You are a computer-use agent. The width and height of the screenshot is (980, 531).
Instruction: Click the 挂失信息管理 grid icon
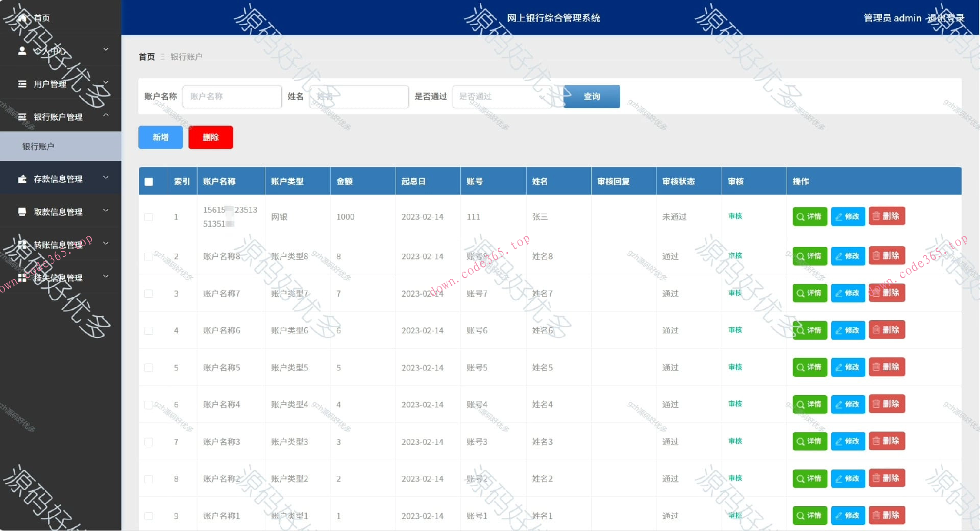click(x=22, y=277)
